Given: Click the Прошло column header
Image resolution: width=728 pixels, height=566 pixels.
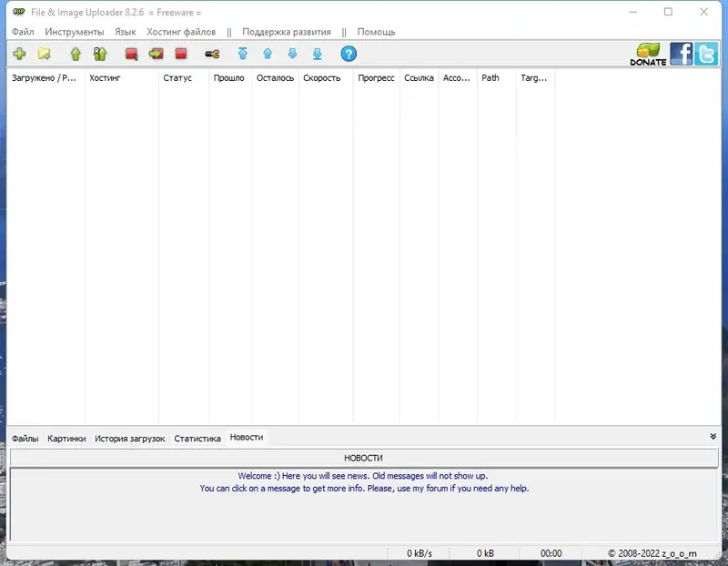Looking at the screenshot, I should pos(231,78).
